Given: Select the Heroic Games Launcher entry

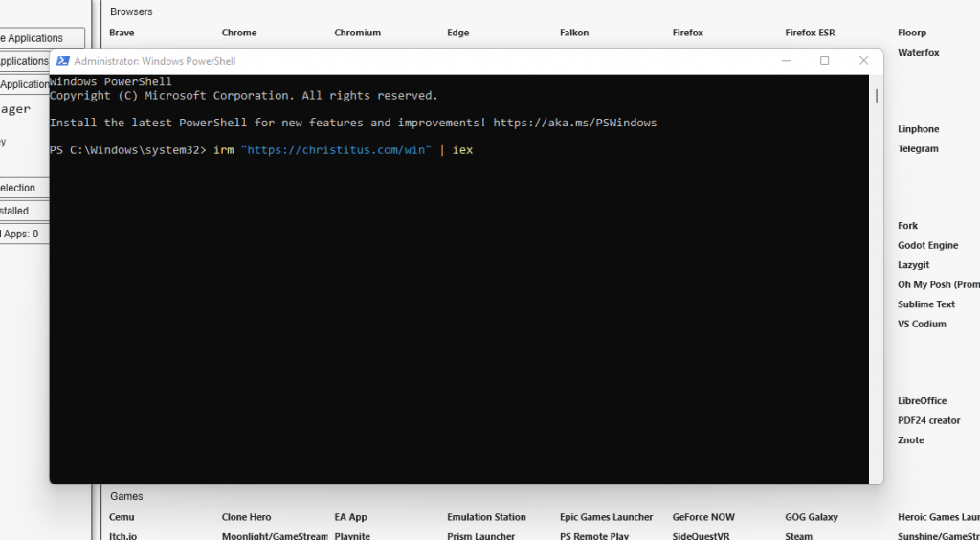Looking at the screenshot, I should 939,517.
